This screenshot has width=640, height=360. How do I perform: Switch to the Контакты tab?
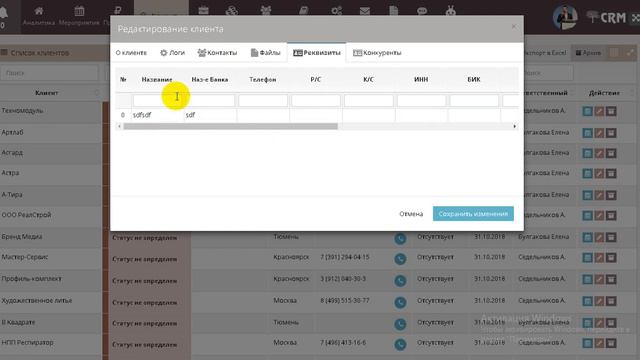(x=217, y=53)
